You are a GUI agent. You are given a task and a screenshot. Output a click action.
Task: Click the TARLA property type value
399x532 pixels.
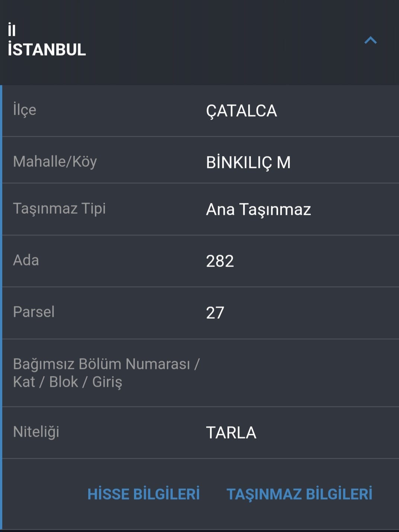(232, 432)
